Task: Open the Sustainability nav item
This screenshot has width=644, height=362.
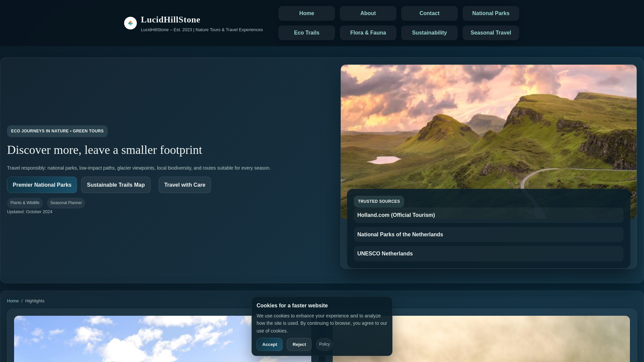Action: (429, 33)
